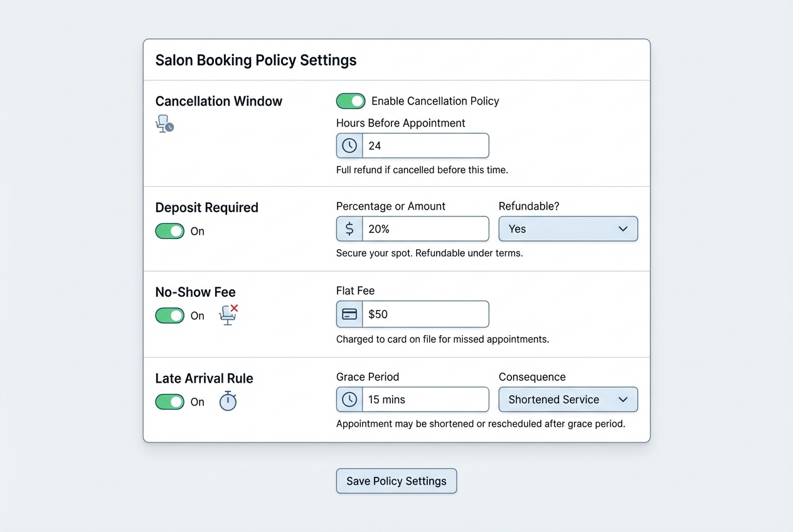Viewport: 793px width, 532px height.
Task: Click the chair with red X no-show icon
Action: coord(228,314)
